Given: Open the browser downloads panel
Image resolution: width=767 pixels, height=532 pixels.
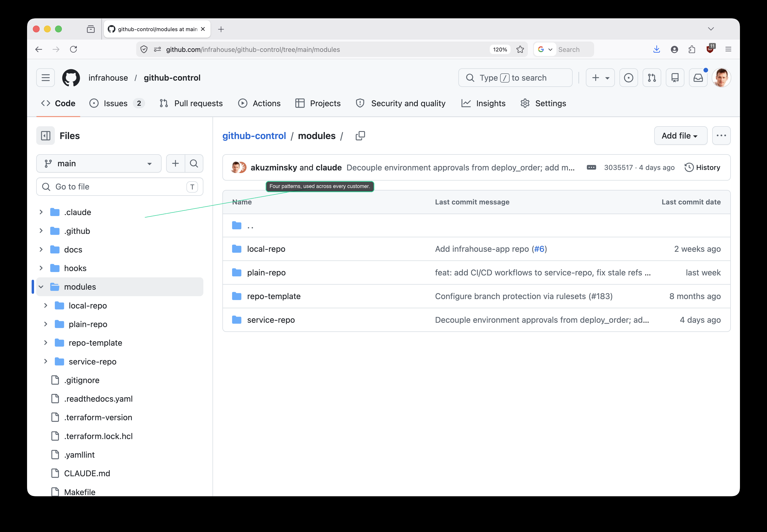Looking at the screenshot, I should pos(656,49).
